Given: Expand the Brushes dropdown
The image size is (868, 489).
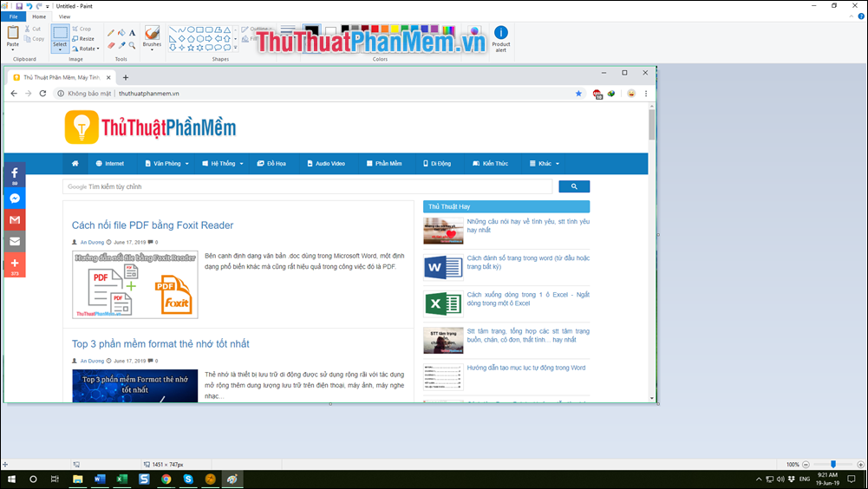Looking at the screenshot, I should pos(152,49).
